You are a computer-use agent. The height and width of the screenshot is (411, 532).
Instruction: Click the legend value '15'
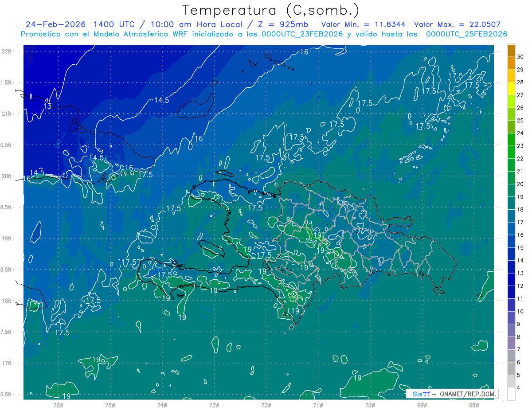point(520,247)
